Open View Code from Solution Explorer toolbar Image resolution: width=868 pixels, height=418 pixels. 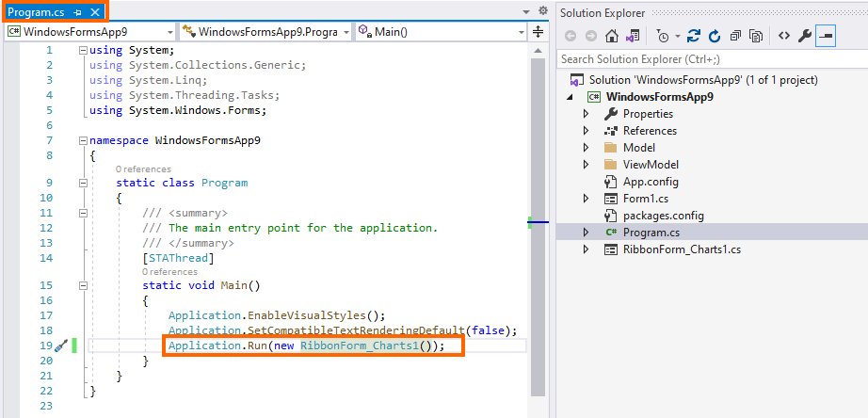pyautogui.click(x=783, y=36)
